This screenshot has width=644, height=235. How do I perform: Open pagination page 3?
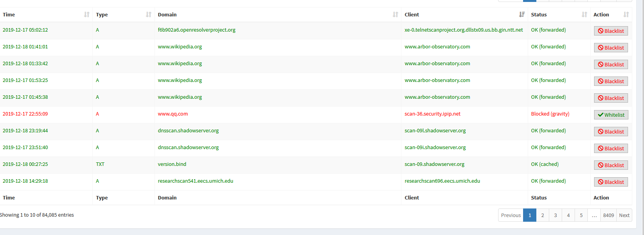(x=555, y=215)
